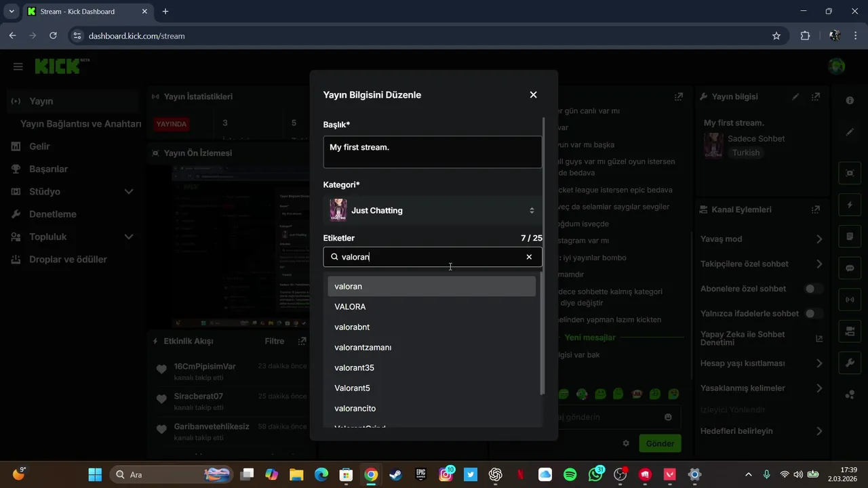The image size is (868, 488).
Task: Open the Chrome tab search dropdown
Action: click(12, 12)
